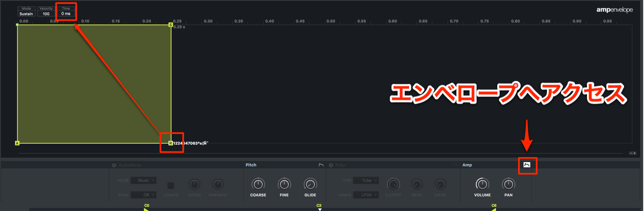644x211 pixels.
Task: Click the FORMANT knob
Action: 218,185
